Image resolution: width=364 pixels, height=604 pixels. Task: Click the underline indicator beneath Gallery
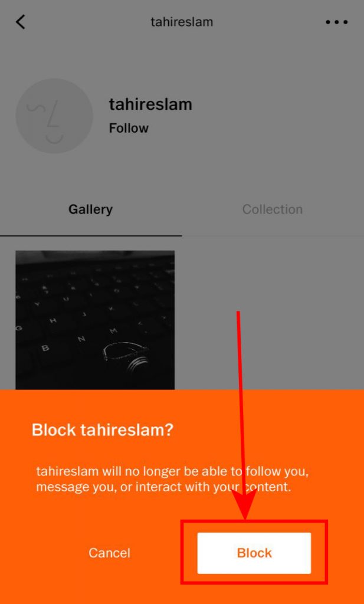pyautogui.click(x=91, y=235)
